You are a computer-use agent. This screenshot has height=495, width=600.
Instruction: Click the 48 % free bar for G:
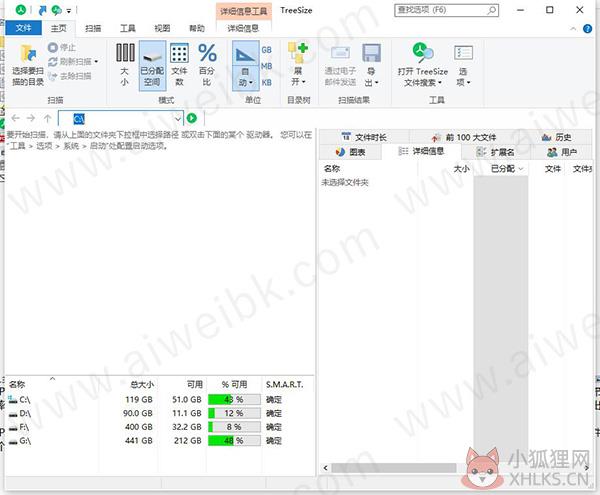[234, 441]
